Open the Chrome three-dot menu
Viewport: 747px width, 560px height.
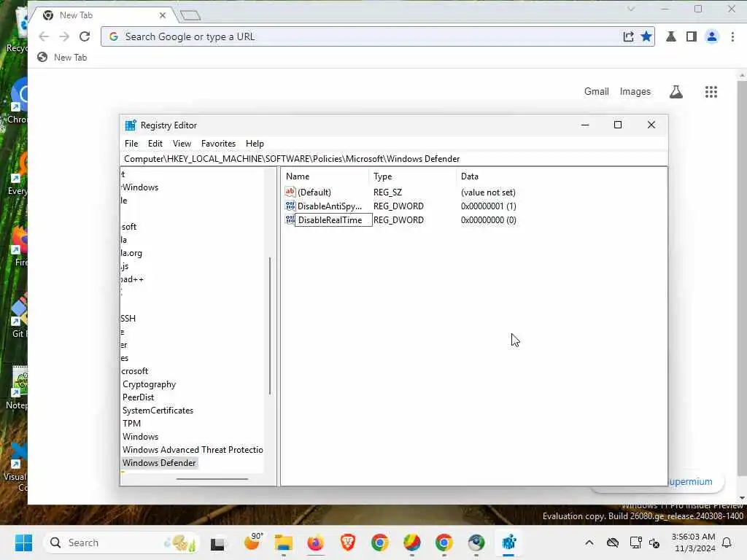pos(732,36)
